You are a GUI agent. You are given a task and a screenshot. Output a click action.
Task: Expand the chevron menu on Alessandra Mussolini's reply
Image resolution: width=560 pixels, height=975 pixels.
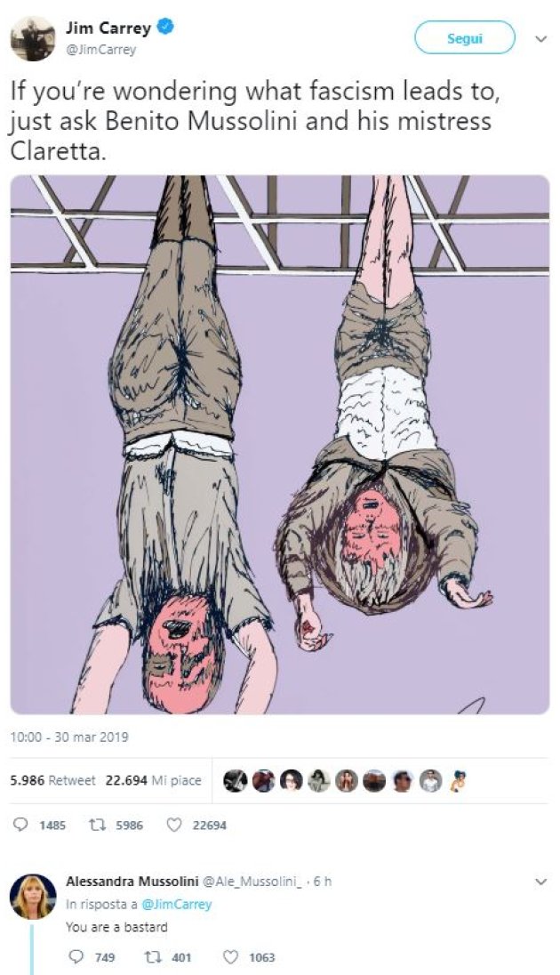click(x=540, y=882)
